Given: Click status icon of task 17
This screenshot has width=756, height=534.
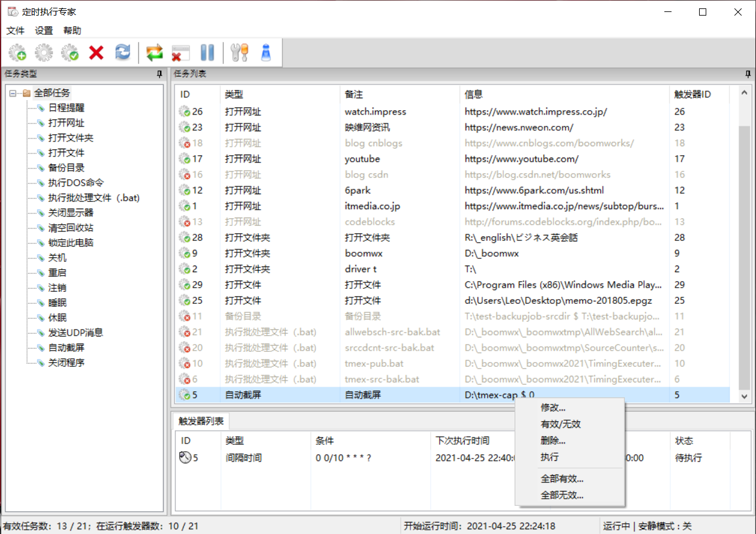Looking at the screenshot, I should click(x=185, y=159).
